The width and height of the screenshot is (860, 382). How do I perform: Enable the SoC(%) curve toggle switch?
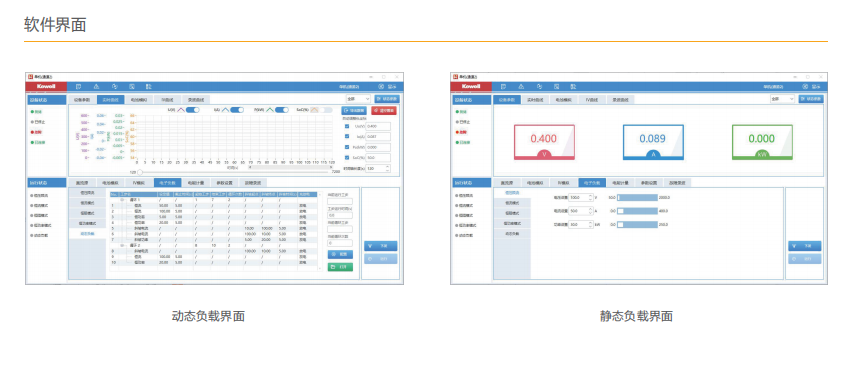327,110
